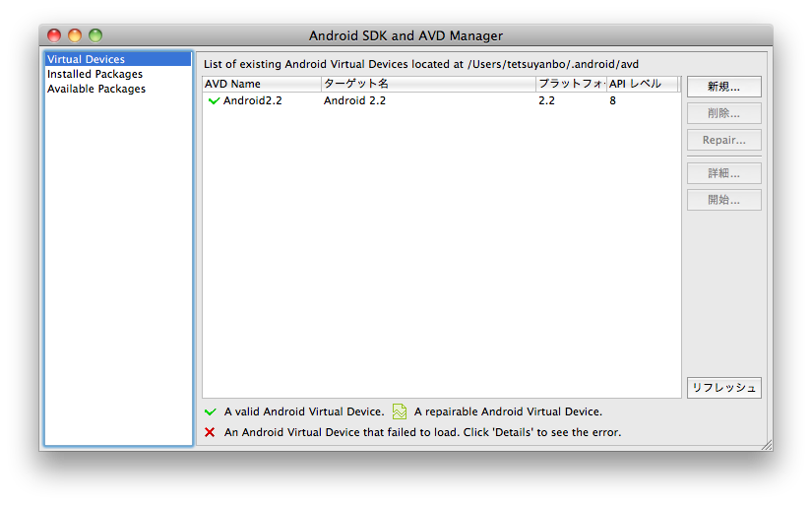Click the AVD location path description text
812x505 pixels.
[x=421, y=64]
